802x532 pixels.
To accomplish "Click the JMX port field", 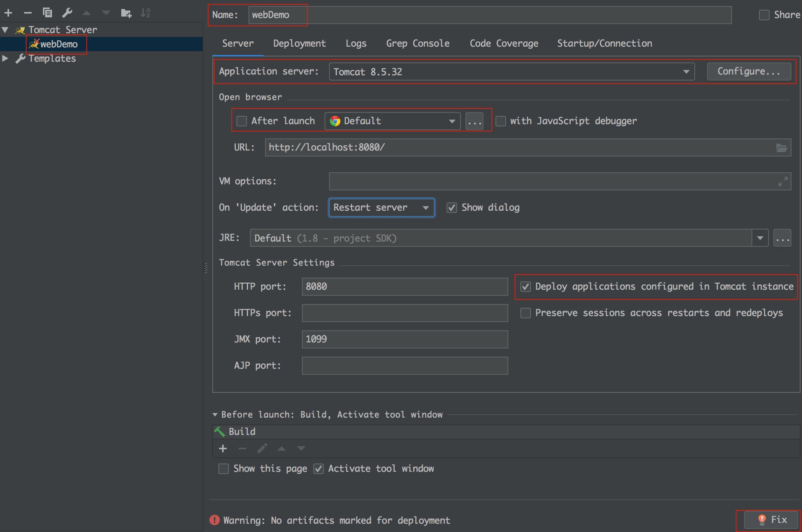I will click(x=405, y=339).
